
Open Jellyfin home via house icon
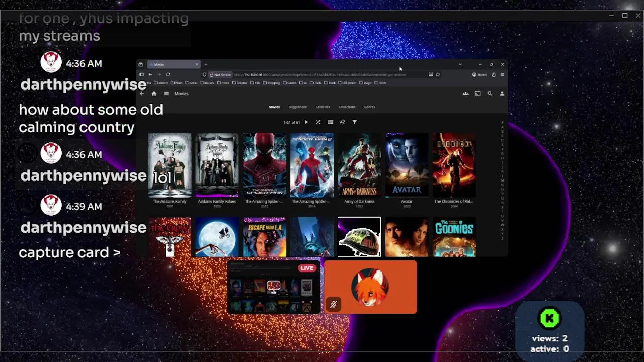(x=154, y=94)
